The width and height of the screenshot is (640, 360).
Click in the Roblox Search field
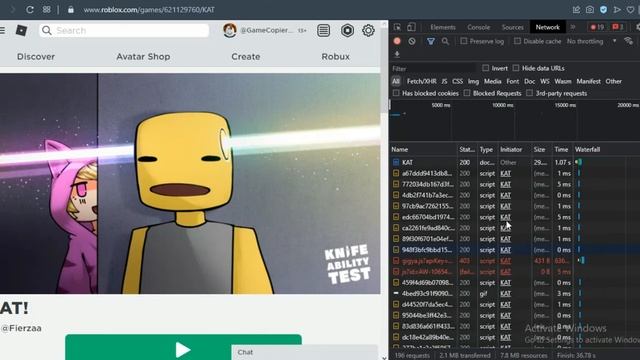pyautogui.click(x=124, y=30)
